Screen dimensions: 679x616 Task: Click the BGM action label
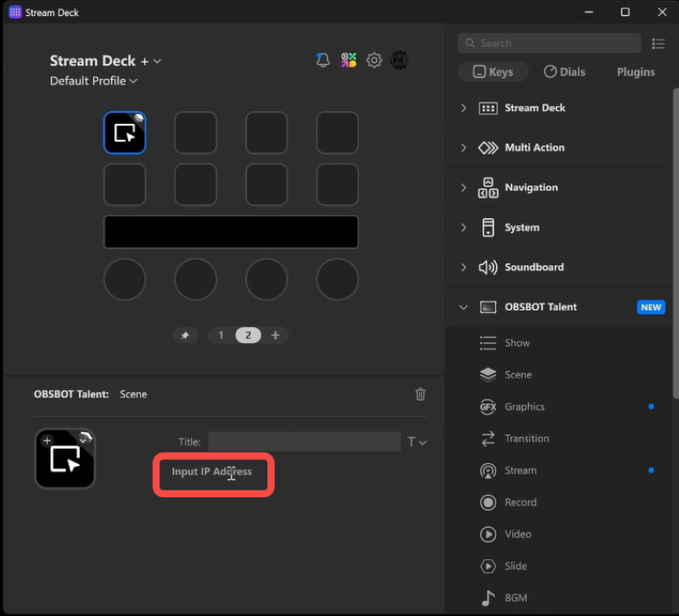[x=516, y=598]
